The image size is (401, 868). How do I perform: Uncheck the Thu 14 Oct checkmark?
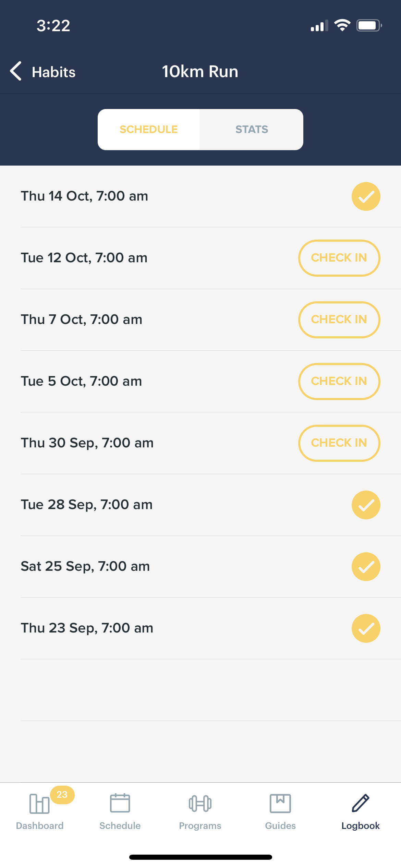(366, 196)
